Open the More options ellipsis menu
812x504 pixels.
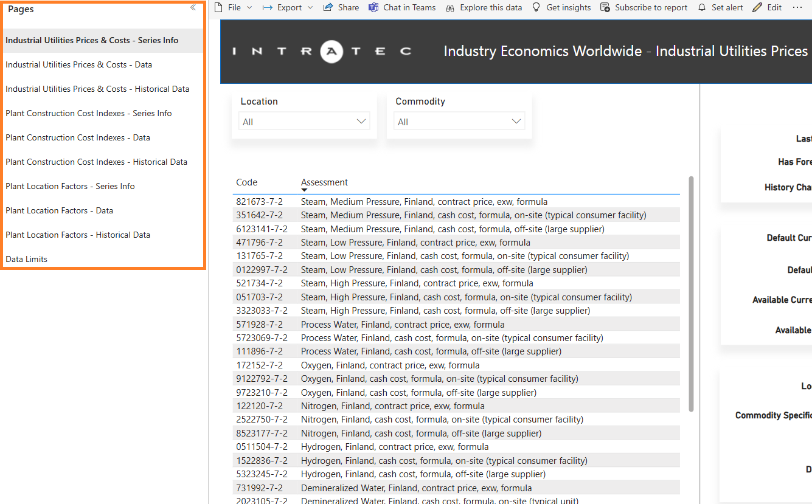point(797,7)
